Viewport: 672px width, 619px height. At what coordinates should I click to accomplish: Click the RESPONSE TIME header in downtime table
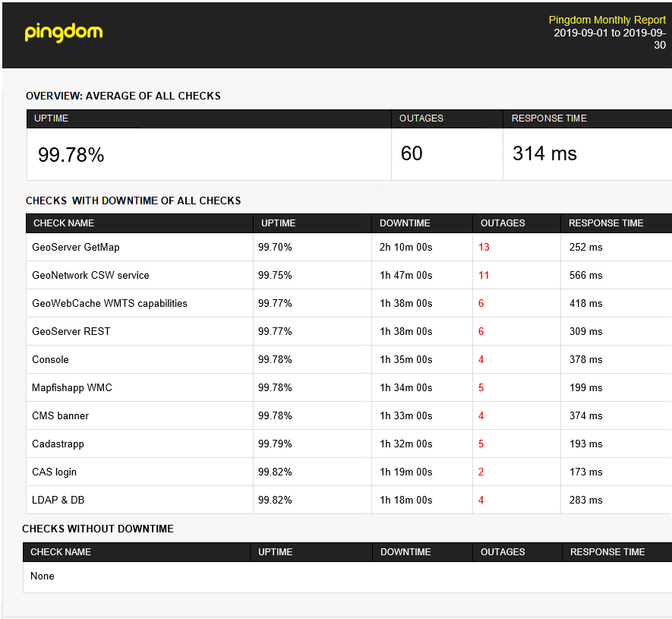click(x=606, y=223)
